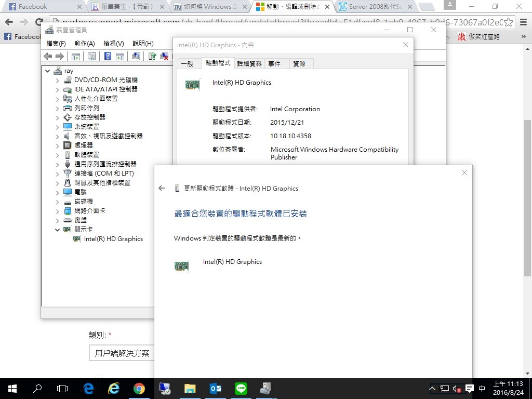Launch Microsoft Edge from the taskbar
Screen dimensions: 532x399
click(x=88, y=389)
